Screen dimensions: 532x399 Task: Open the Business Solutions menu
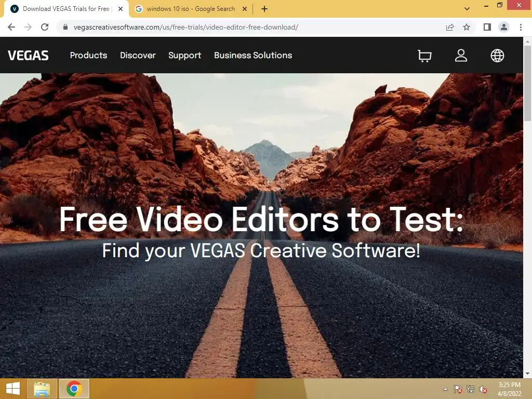(x=253, y=55)
